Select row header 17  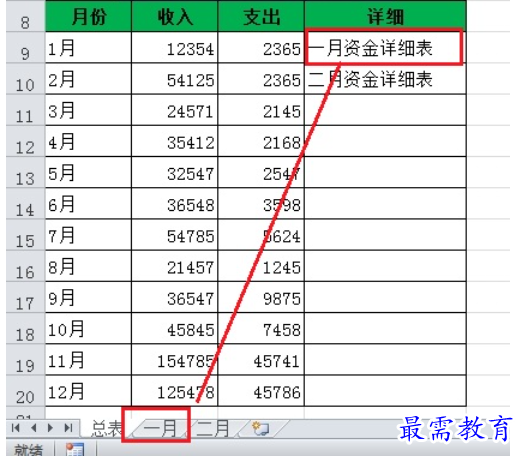tap(25, 297)
